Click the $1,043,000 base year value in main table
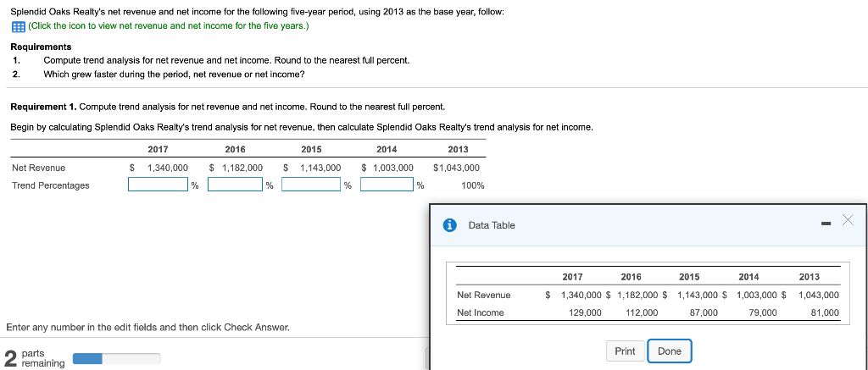The image size is (868, 370). [456, 168]
